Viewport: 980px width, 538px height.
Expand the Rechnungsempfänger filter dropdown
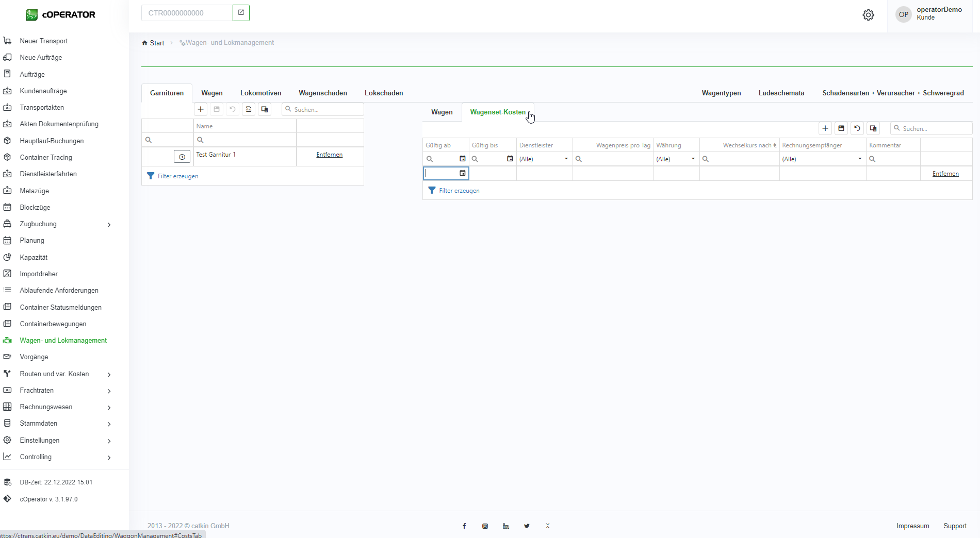point(859,159)
